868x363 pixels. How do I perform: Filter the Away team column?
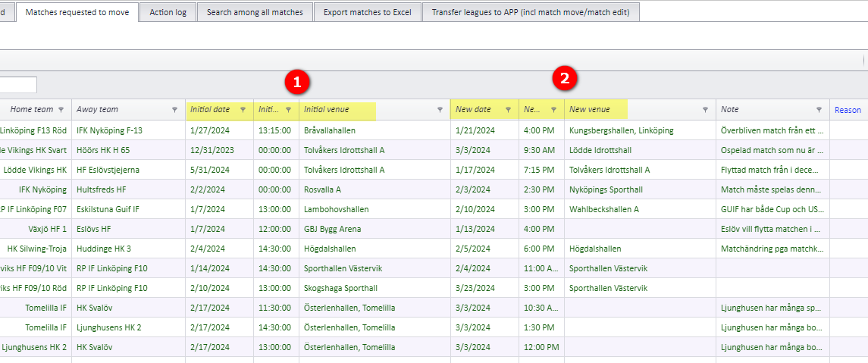[174, 110]
